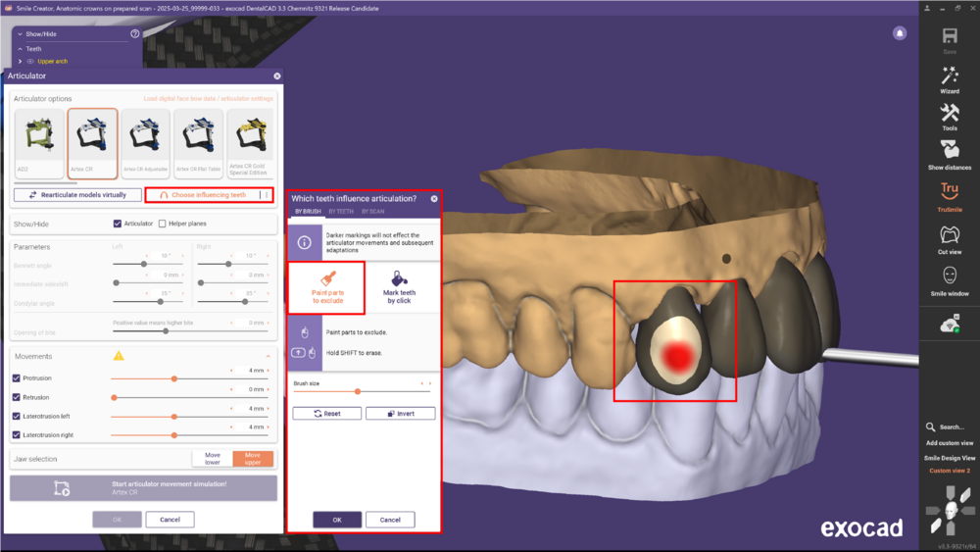Screen dimensions: 980x552
Task: Switch to BY SCAN tab
Action: (373, 212)
